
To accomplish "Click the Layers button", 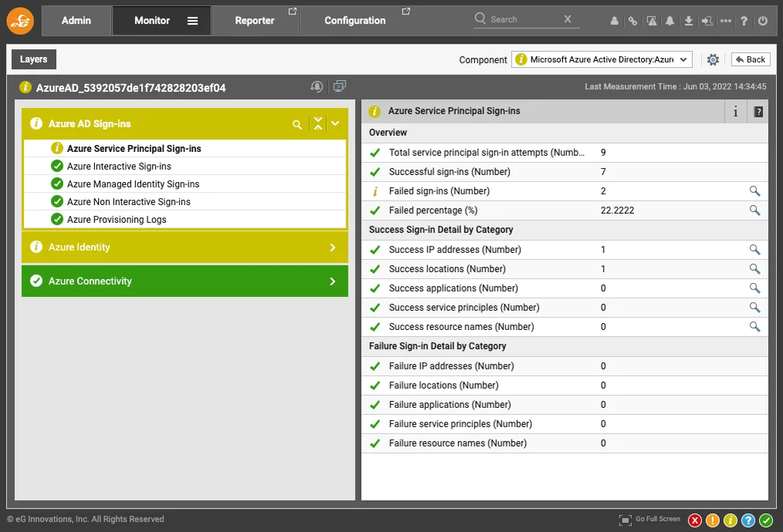I will pyautogui.click(x=33, y=59).
